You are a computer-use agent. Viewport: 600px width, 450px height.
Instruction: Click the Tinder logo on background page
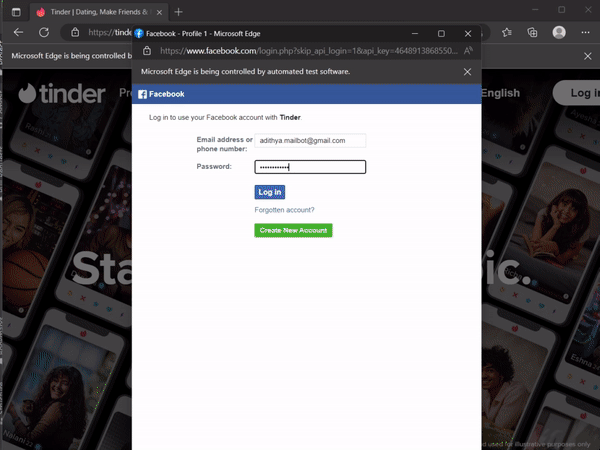click(62, 94)
